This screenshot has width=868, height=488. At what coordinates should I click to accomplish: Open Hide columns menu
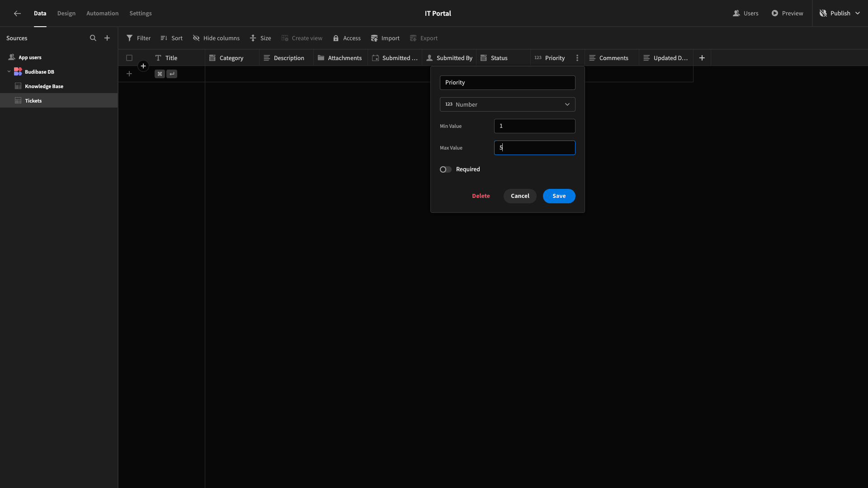pos(216,38)
